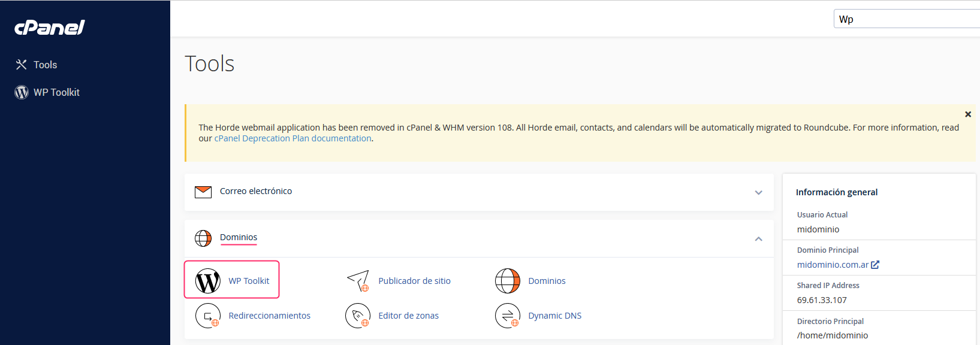Viewport: 980px width, 345px height.
Task: Open cPanel Deprecation Plan documentation link
Action: [x=293, y=138]
